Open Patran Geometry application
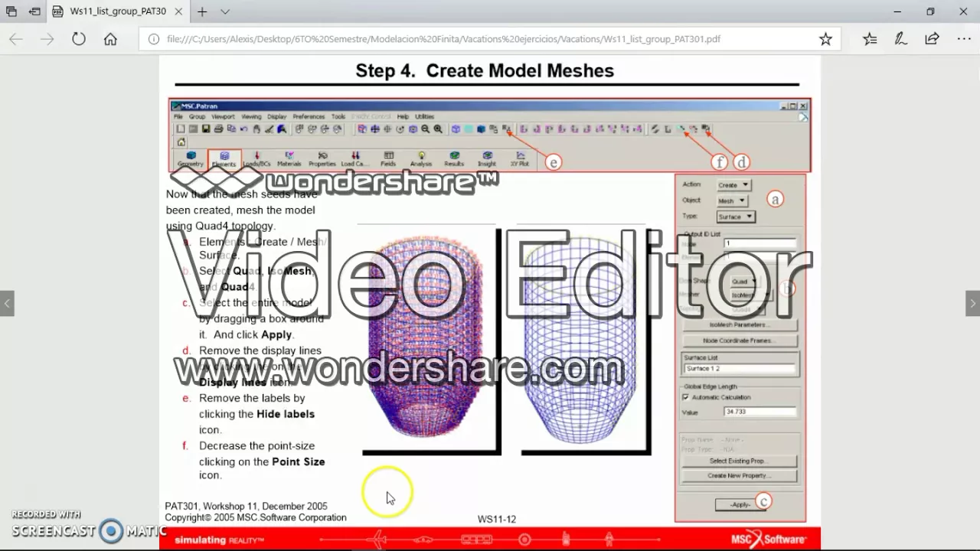 pos(191,159)
